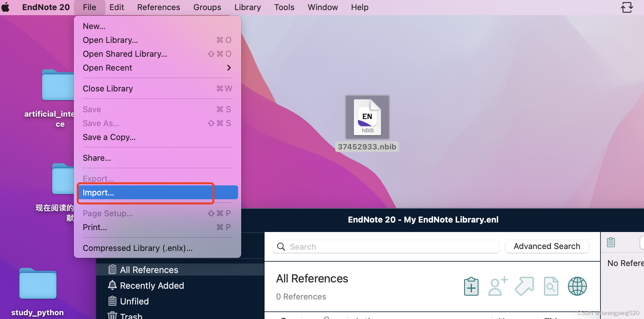
Task: Open the Library menu
Action: point(247,7)
